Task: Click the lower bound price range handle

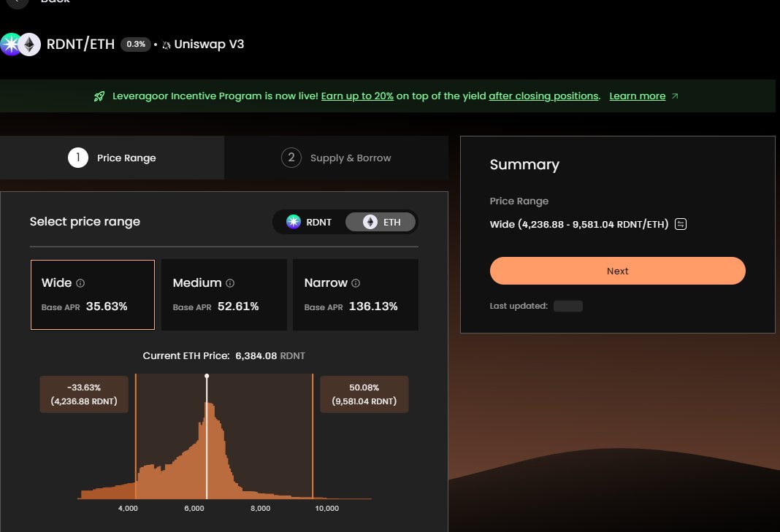Action: 135,436
